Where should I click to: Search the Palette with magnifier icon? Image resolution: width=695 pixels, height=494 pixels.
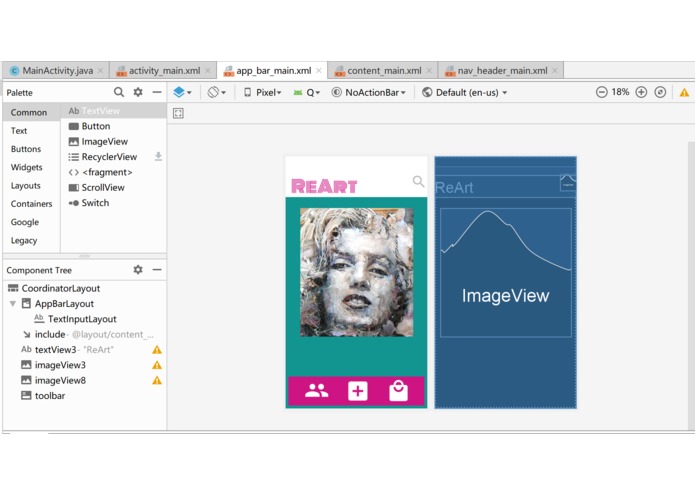pos(119,92)
